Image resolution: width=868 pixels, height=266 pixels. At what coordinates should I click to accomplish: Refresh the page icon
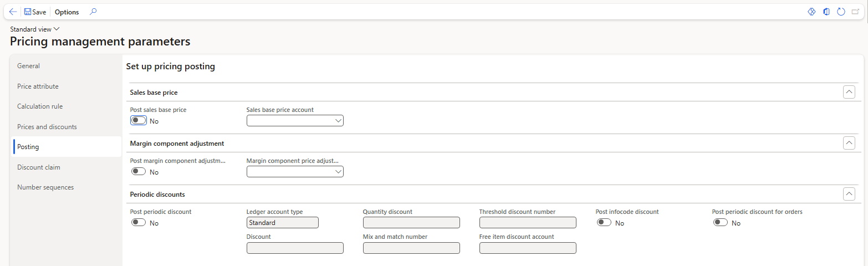click(841, 12)
